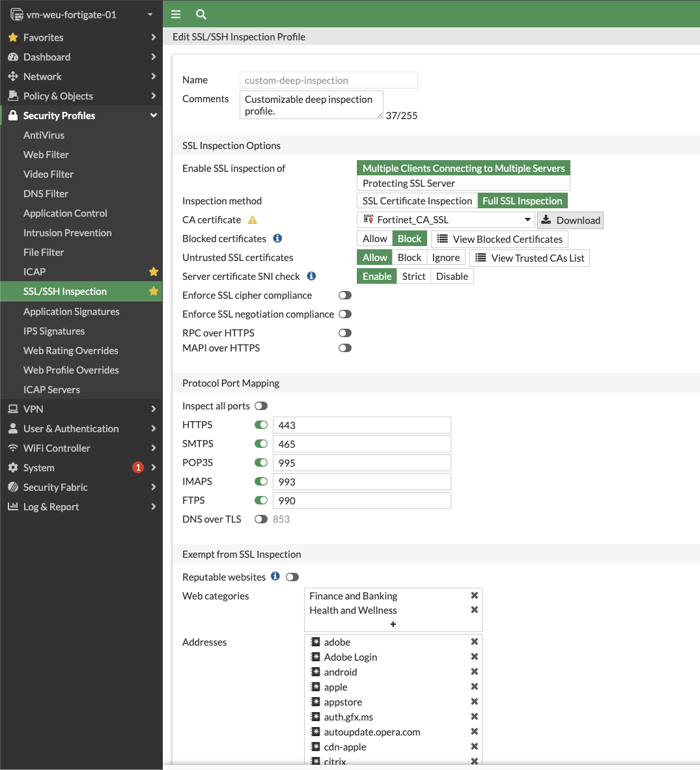
Task: Click the star icon next to ICAP
Action: pos(154,271)
